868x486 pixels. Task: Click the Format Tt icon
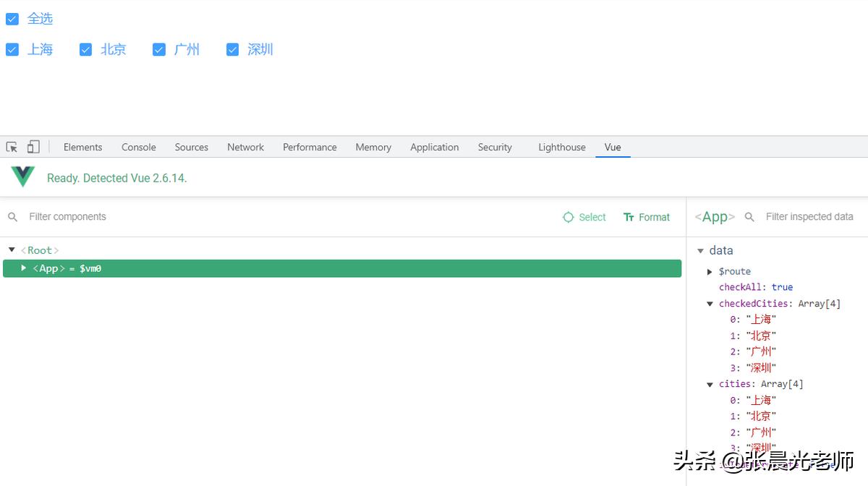pyautogui.click(x=629, y=217)
